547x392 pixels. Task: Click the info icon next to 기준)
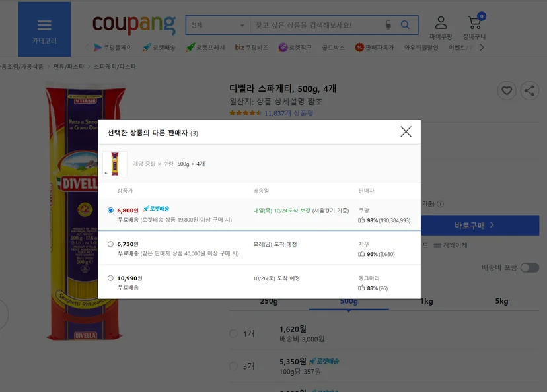[x=441, y=204]
